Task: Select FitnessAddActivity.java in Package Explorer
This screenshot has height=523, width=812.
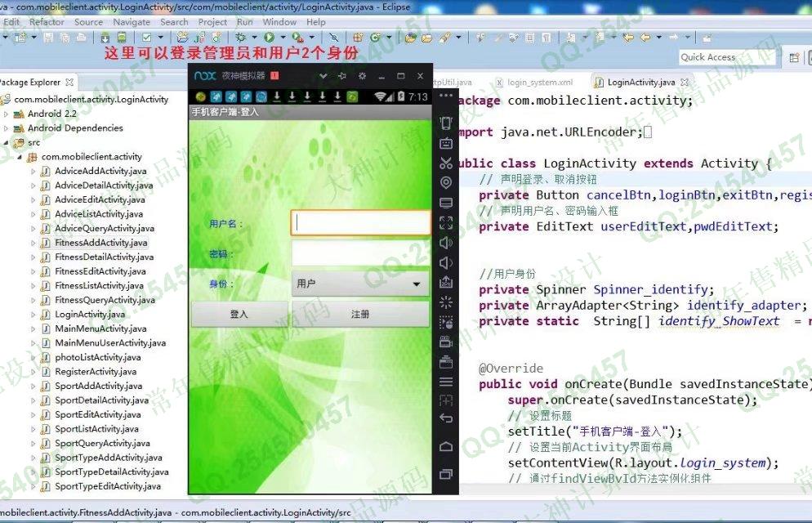Action: [101, 243]
